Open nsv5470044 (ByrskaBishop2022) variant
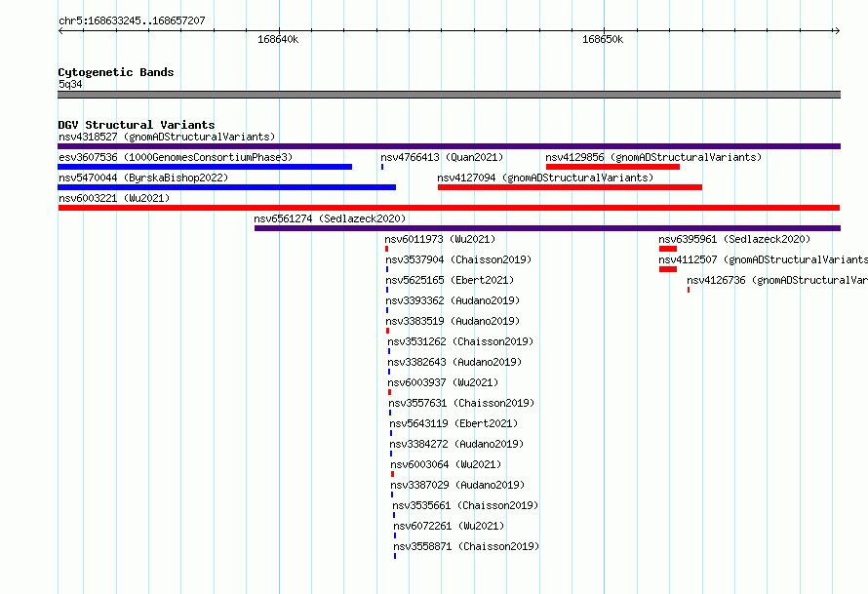Screen dimensions: 868x594 143,178
